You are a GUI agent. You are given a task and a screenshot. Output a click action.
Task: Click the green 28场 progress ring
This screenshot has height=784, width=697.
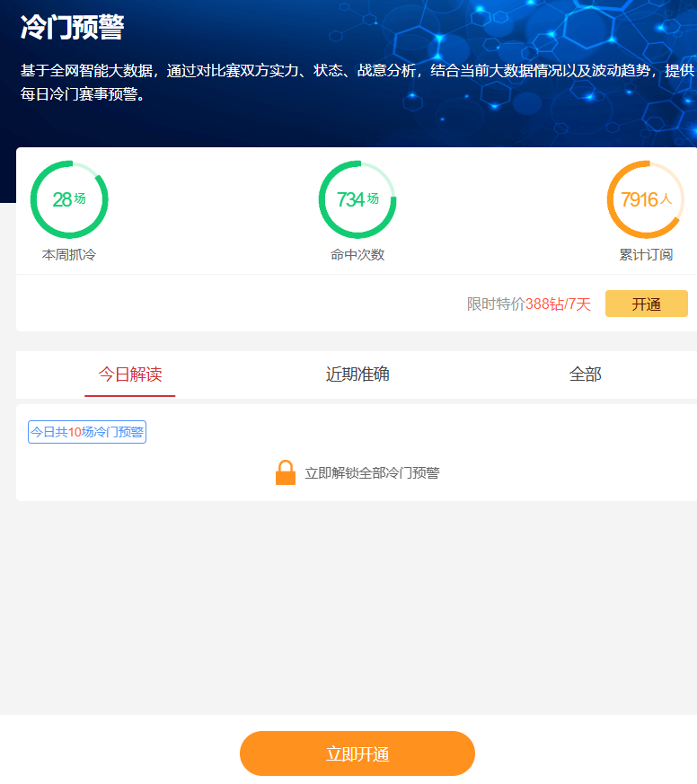coord(69,199)
